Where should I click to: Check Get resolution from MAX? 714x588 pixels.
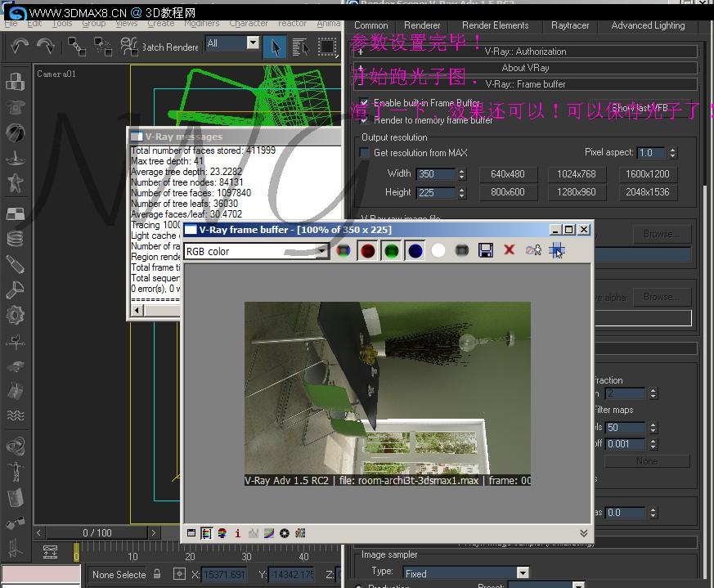[x=364, y=153]
